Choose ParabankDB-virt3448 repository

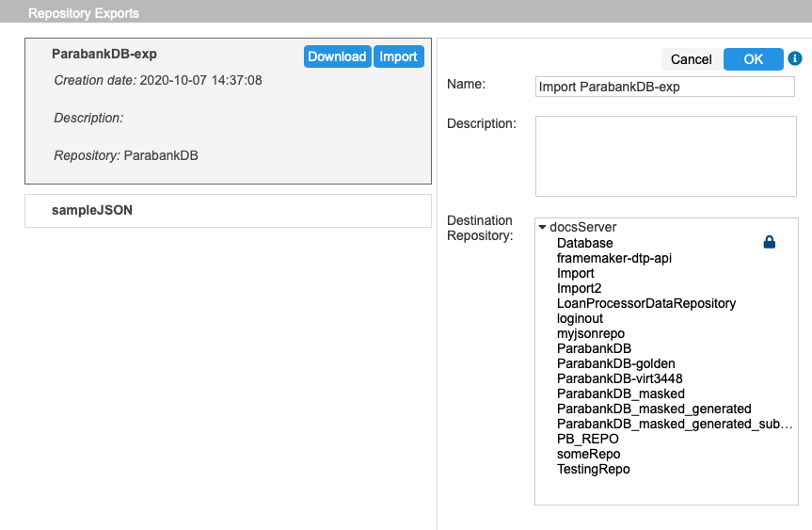click(x=619, y=378)
